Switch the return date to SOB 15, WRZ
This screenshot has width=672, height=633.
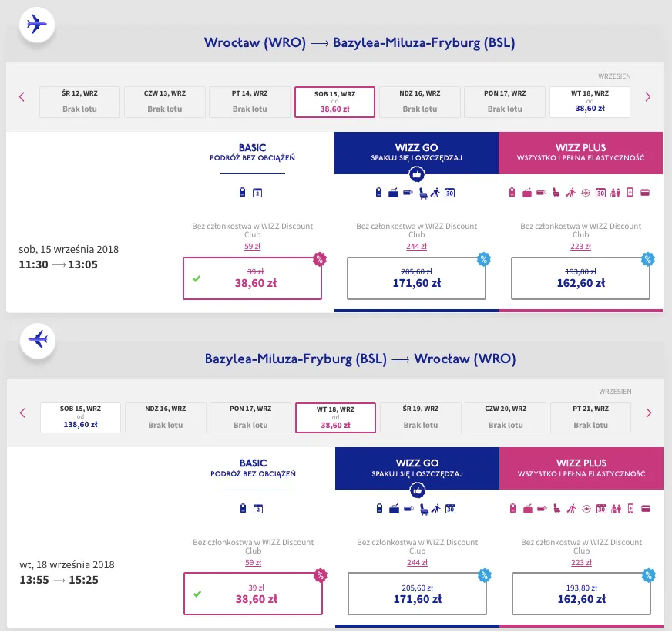81,417
